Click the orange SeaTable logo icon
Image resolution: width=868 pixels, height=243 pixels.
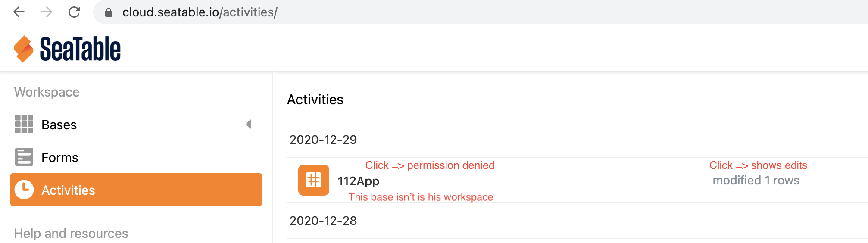point(23,49)
